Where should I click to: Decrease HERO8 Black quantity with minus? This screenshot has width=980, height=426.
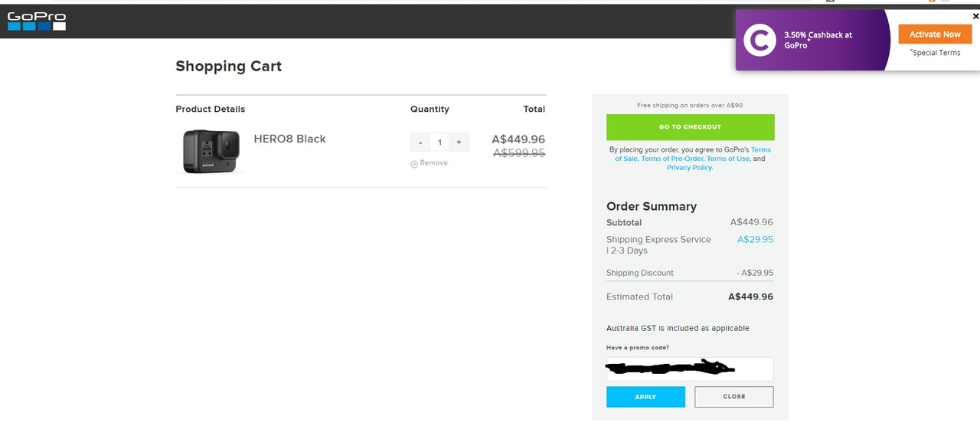pyautogui.click(x=420, y=143)
